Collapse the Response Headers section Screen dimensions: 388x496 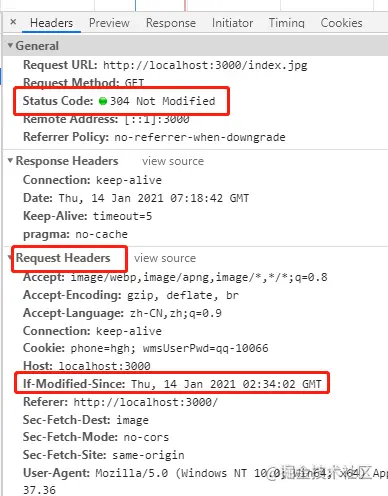(10, 161)
